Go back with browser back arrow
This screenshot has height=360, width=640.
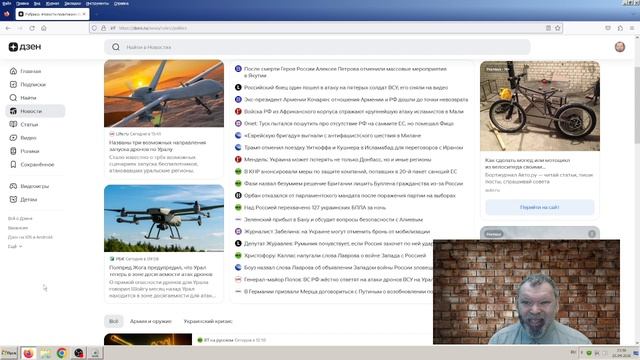[8, 28]
